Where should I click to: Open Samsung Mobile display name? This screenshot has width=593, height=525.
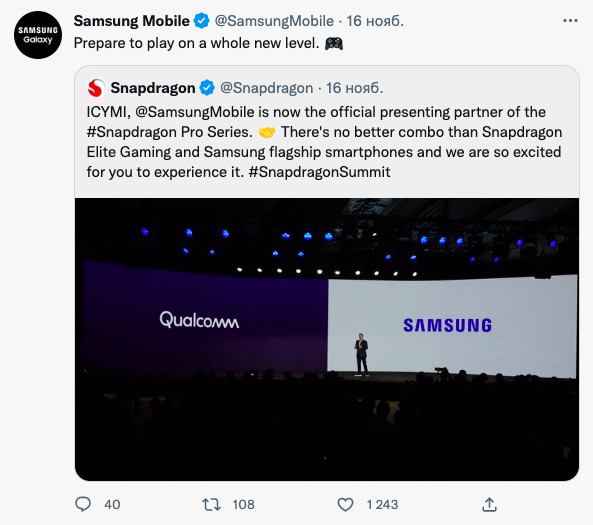(x=131, y=21)
